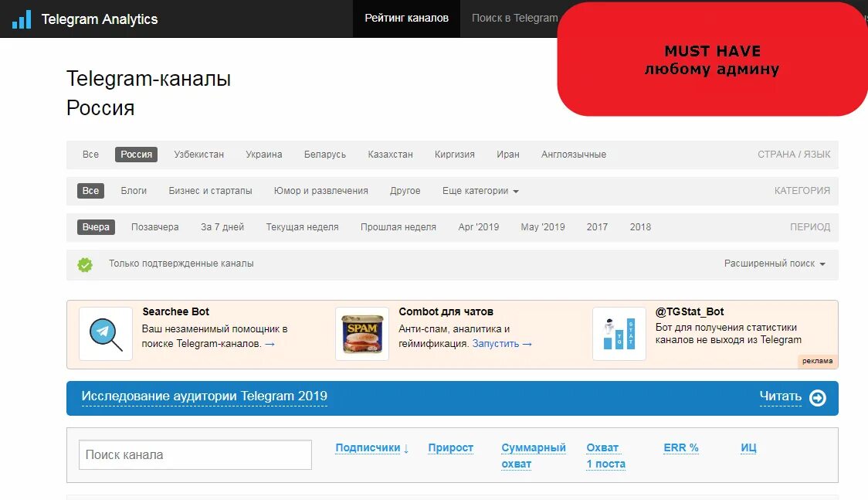Open Combot для чатов title link
This screenshot has width=868, height=500.
[446, 311]
